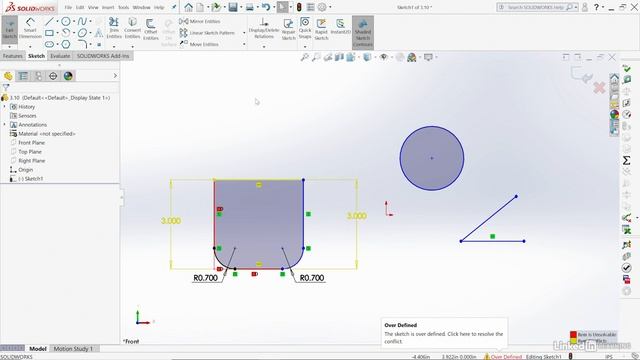Select the Sketch Fillet tool
The image size is (640, 360).
tap(82, 44)
